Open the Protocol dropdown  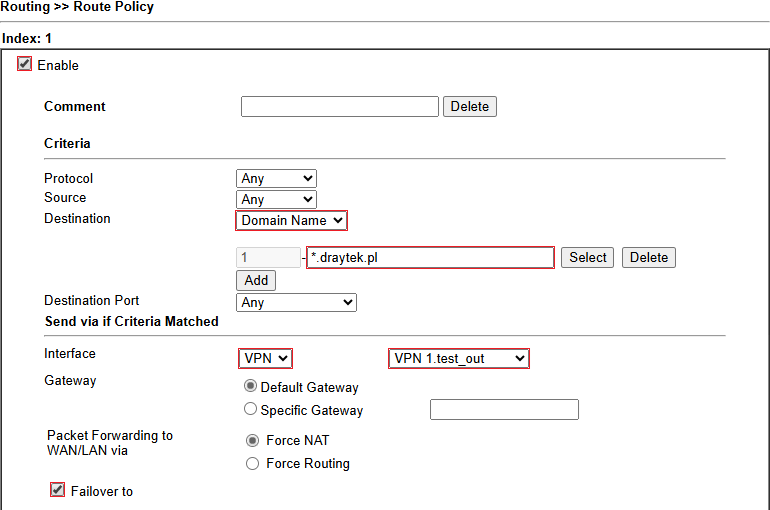[x=276, y=178]
